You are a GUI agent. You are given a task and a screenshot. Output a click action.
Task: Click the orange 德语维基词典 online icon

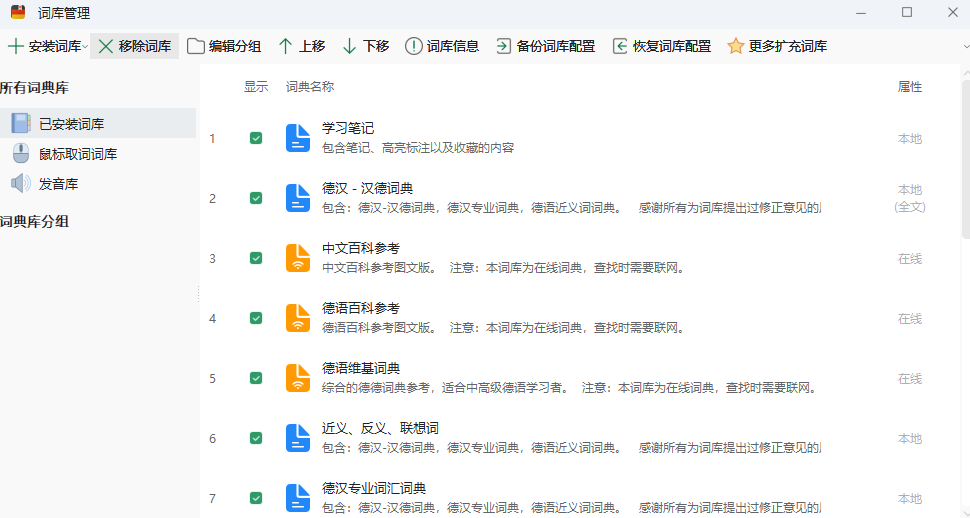click(x=298, y=378)
